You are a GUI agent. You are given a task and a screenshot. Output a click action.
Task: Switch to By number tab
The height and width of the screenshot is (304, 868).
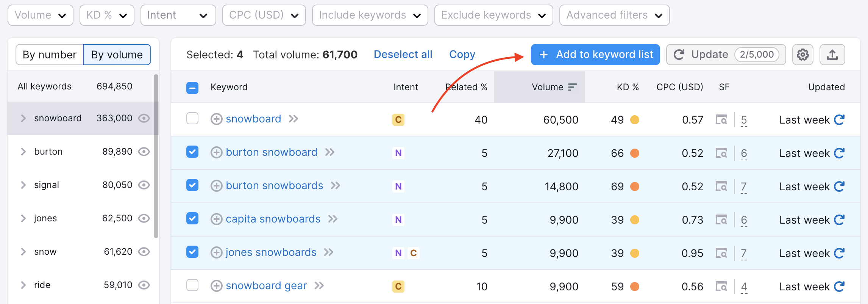click(x=50, y=55)
